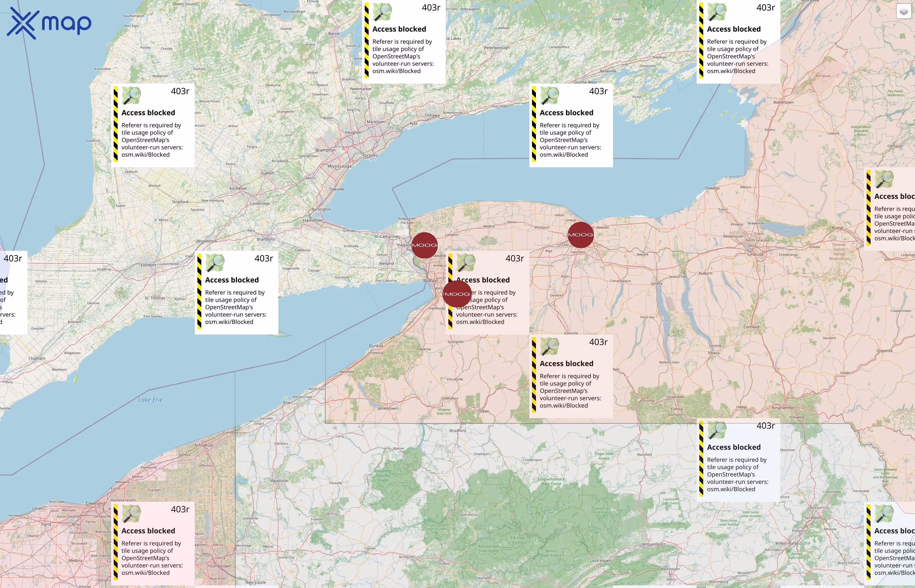This screenshot has width=915, height=588.
Task: Click the Bradford label in Pennsylvania
Action: coord(457,431)
